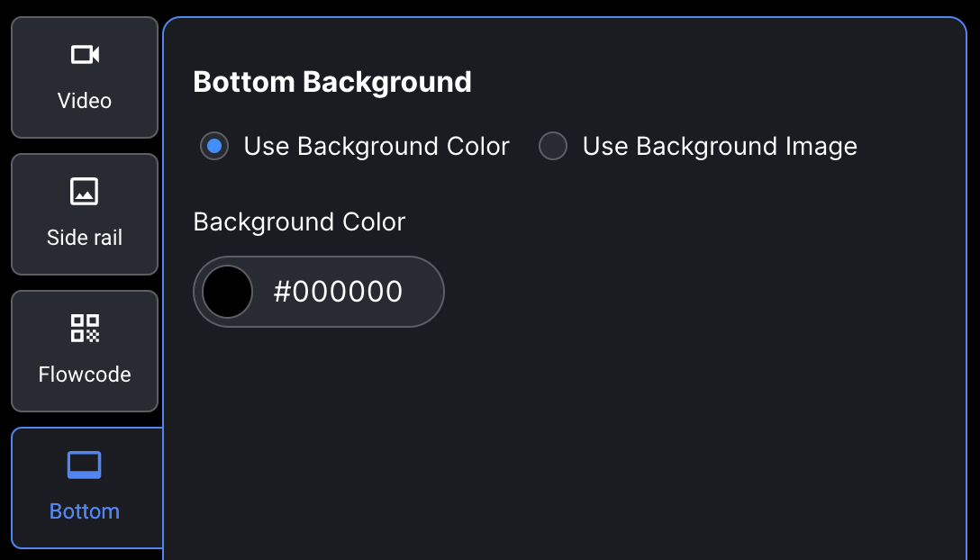Screen dimensions: 980x560
Task: Click the 'Side rail' text label
Action: (x=85, y=238)
